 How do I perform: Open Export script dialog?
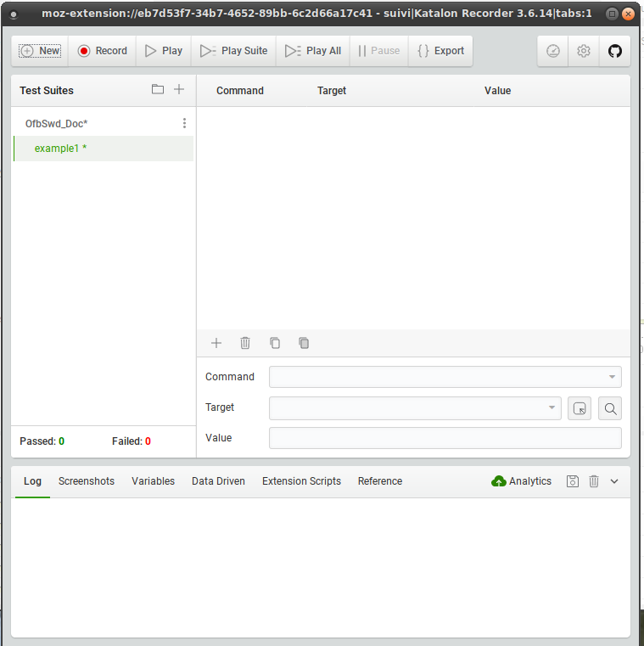tap(440, 51)
